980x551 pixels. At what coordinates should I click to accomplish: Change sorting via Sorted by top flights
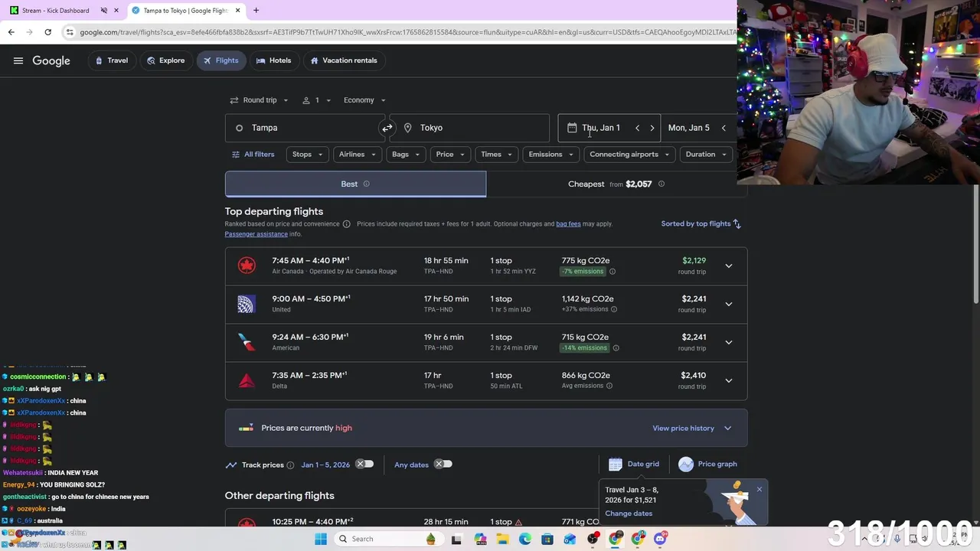coord(701,224)
